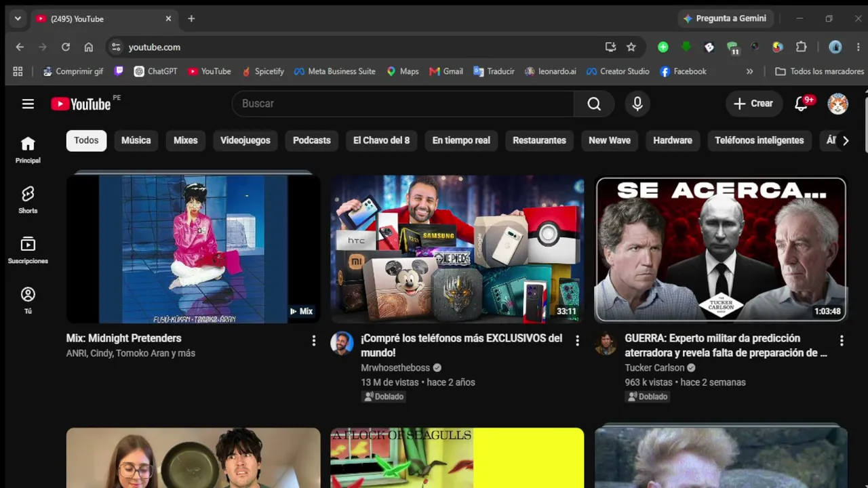Open the Todos los marcadores folder
The image size is (868, 488).
(820, 71)
